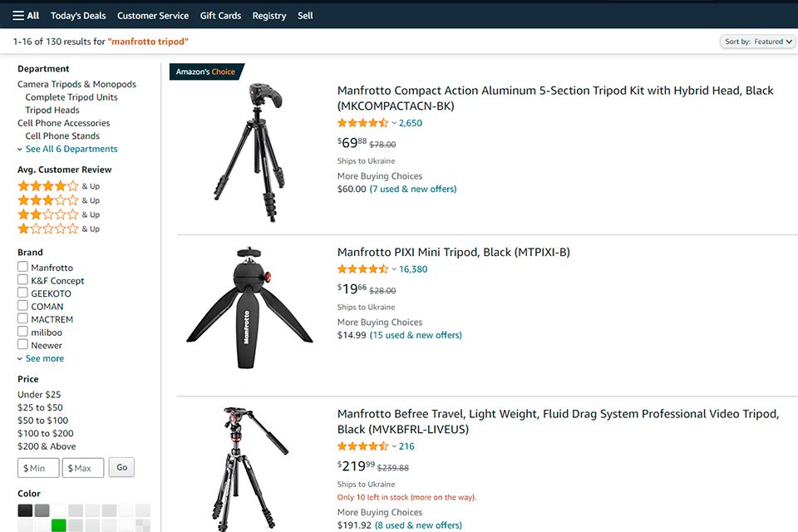Screen dimensions: 798x532
Task: Open Manfrotto Compact Action Aluminum title link
Action: [555, 98]
